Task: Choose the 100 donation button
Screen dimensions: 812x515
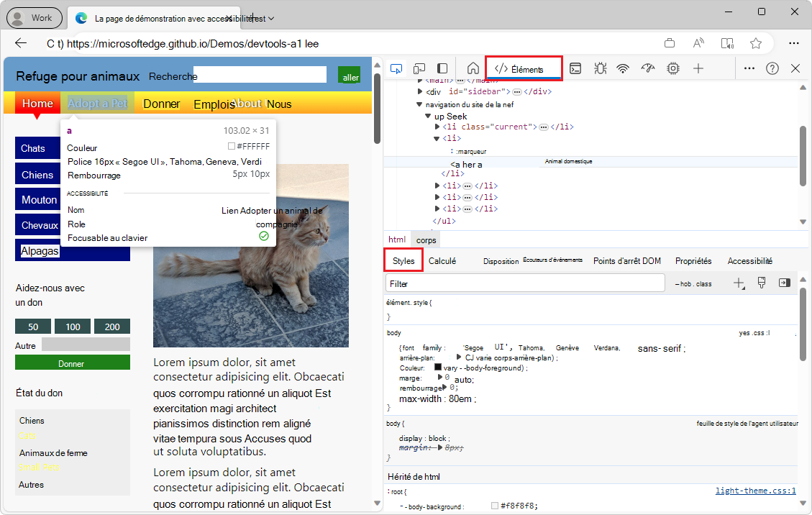Action: pyautogui.click(x=73, y=327)
